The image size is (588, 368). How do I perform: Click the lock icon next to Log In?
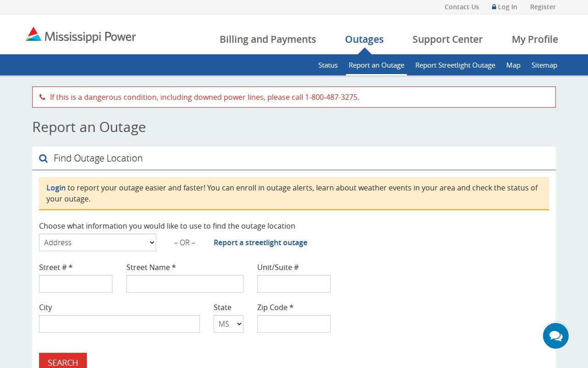(494, 7)
